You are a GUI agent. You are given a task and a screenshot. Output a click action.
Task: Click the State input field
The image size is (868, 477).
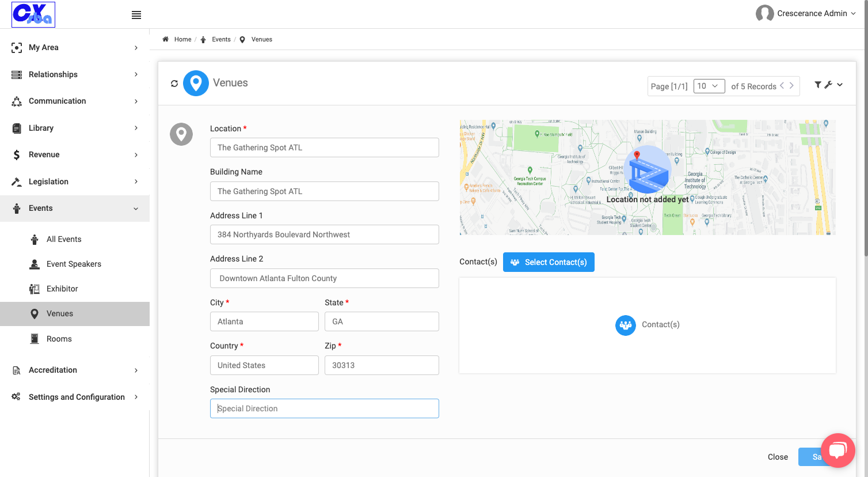pos(382,321)
